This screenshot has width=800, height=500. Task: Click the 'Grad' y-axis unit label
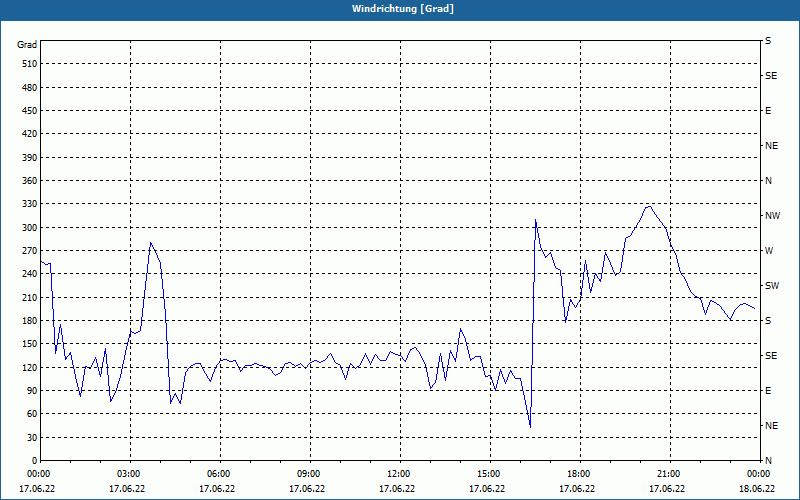point(27,45)
